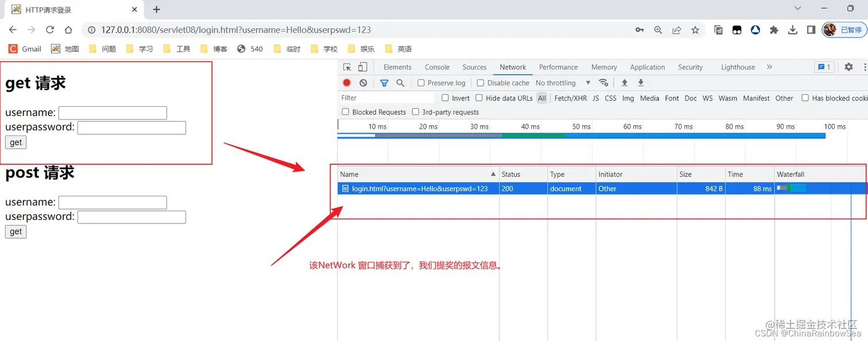This screenshot has width=868, height=341.
Task: Go forward in browser history
Action: point(31,30)
